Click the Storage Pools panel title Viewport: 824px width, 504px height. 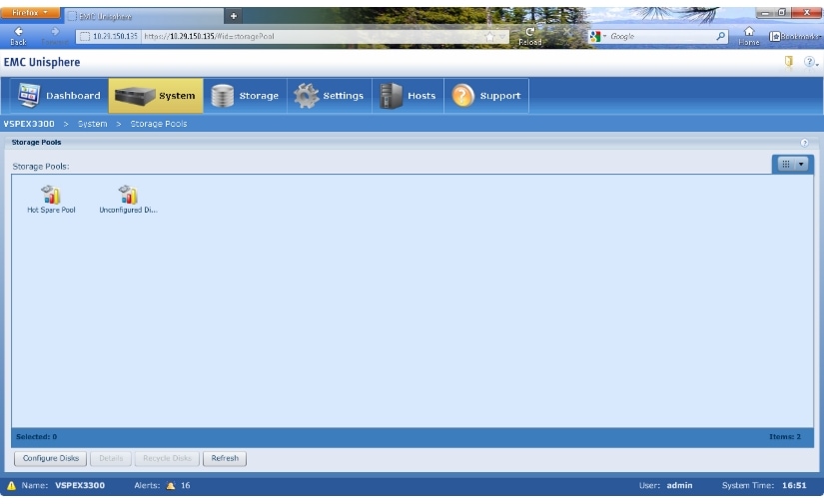36,143
